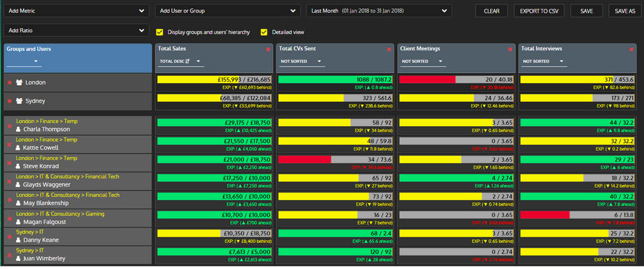Open Client Meetings sort dropdown
Image resolution: width=644 pixels, height=269 pixels.
pyautogui.click(x=423, y=62)
